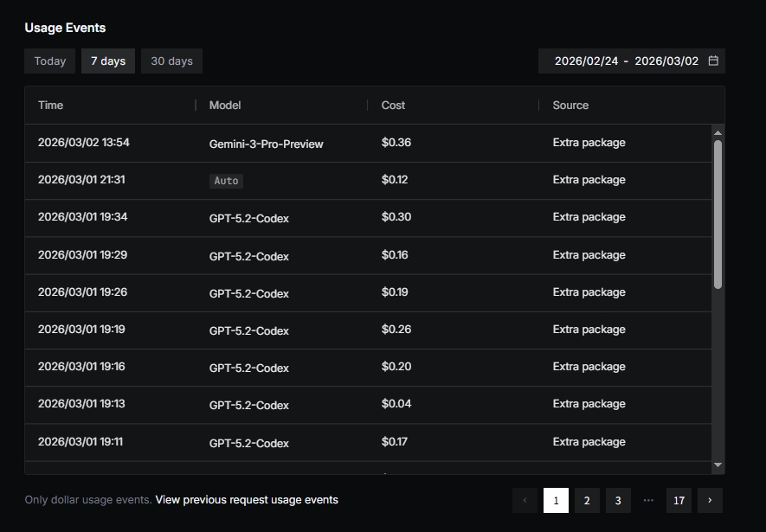Open the 2026/02/24 - 2026/03/02 date picker
The width and height of the screenshot is (766, 532).
point(626,61)
